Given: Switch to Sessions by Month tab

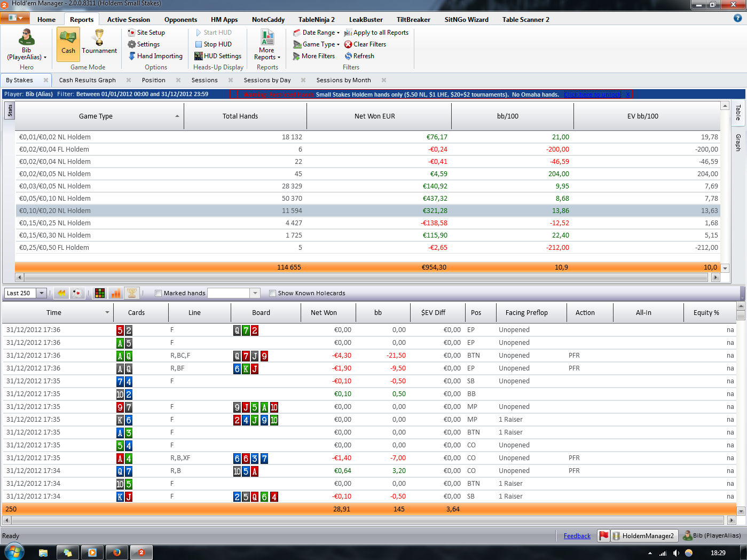Looking at the screenshot, I should tap(343, 80).
